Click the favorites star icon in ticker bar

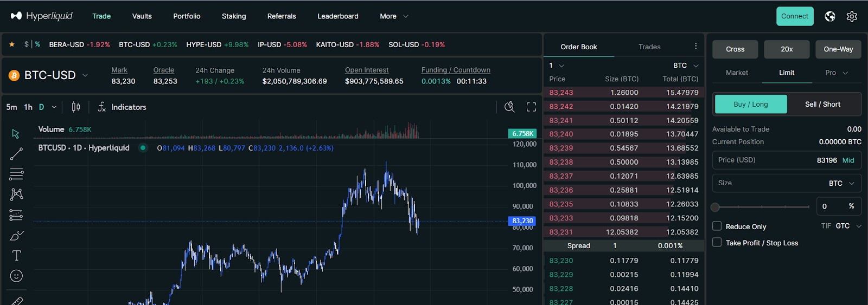click(12, 44)
